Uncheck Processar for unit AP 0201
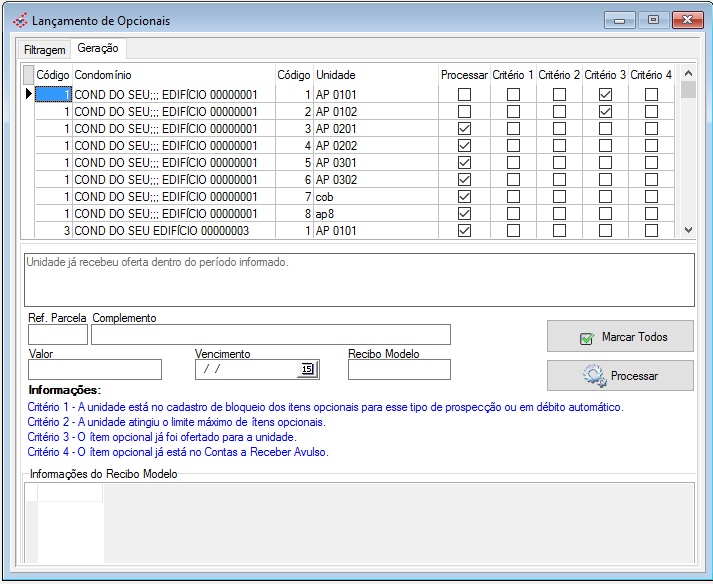713x584 pixels. pos(464,129)
